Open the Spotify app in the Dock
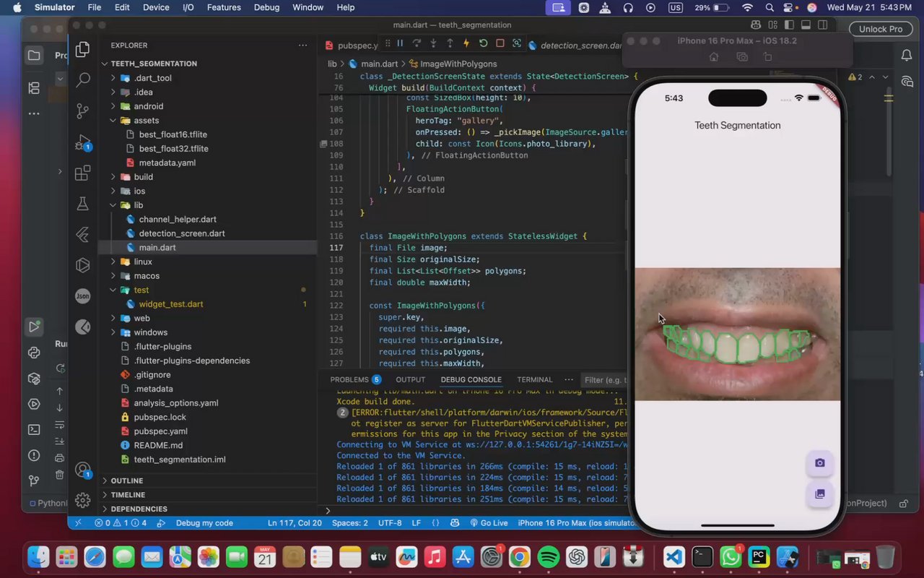This screenshot has width=924, height=578. point(549,557)
